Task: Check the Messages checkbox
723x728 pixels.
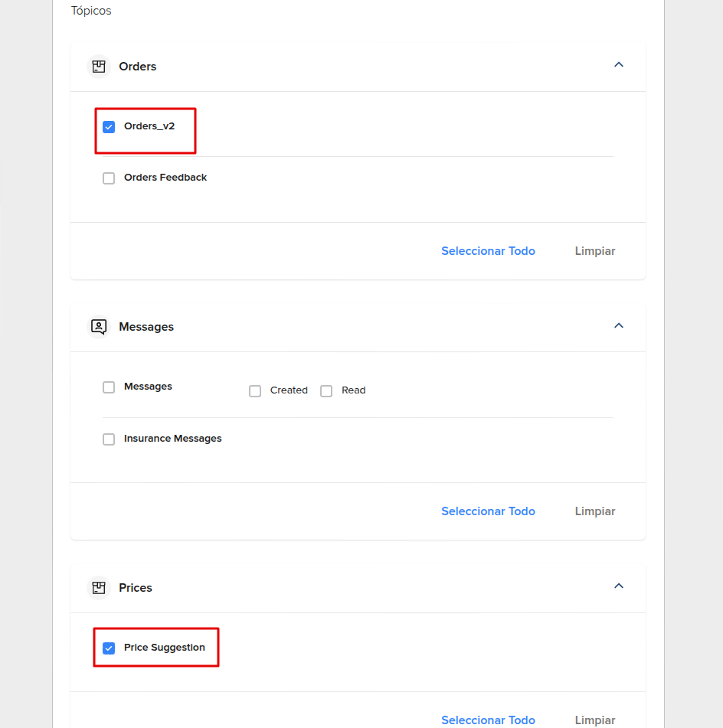Action: click(109, 387)
